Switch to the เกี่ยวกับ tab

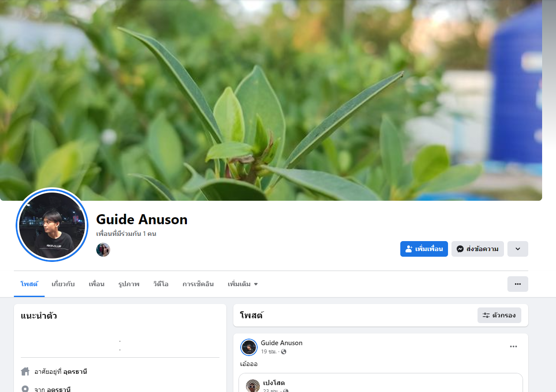point(63,284)
